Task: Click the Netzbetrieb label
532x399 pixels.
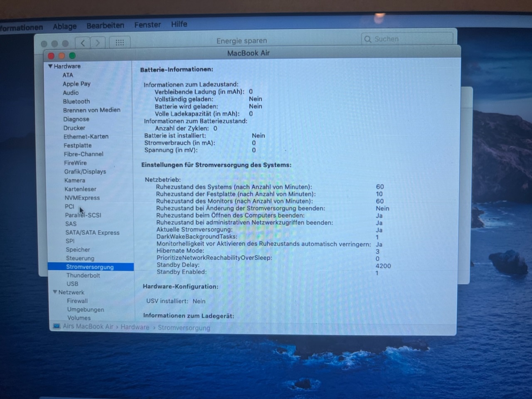Action: (x=163, y=180)
